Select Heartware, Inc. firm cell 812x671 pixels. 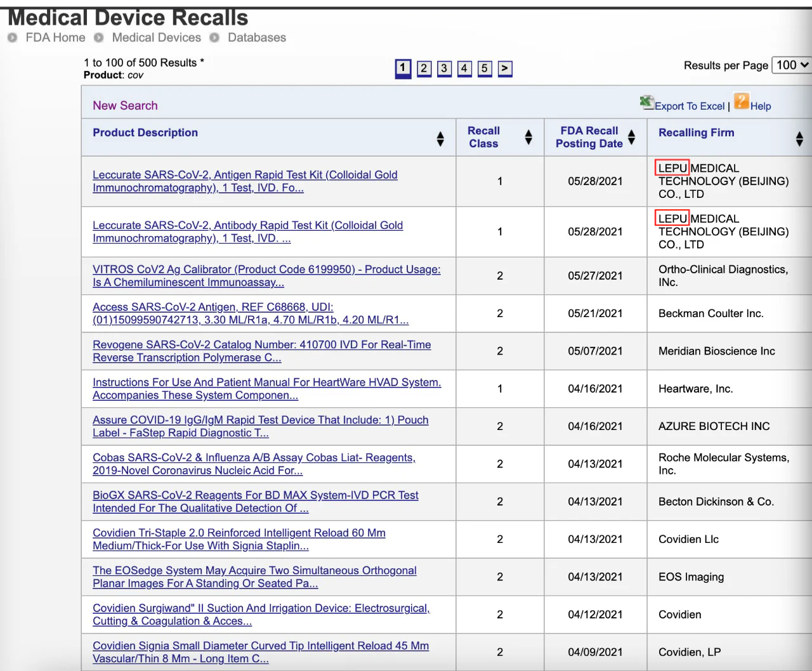coord(729,389)
